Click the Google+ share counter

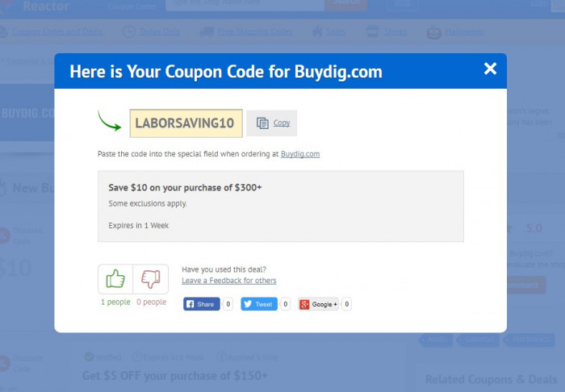pos(346,304)
